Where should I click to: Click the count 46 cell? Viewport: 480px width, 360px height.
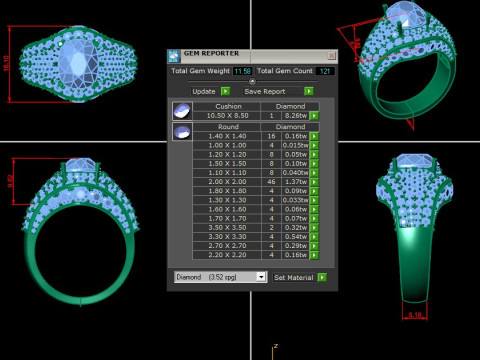(x=271, y=182)
